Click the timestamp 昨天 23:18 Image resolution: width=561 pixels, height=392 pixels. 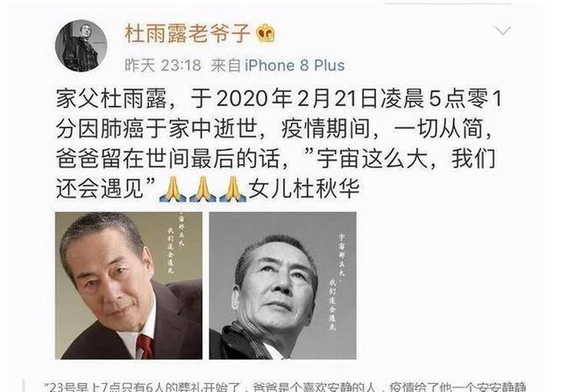(x=163, y=66)
